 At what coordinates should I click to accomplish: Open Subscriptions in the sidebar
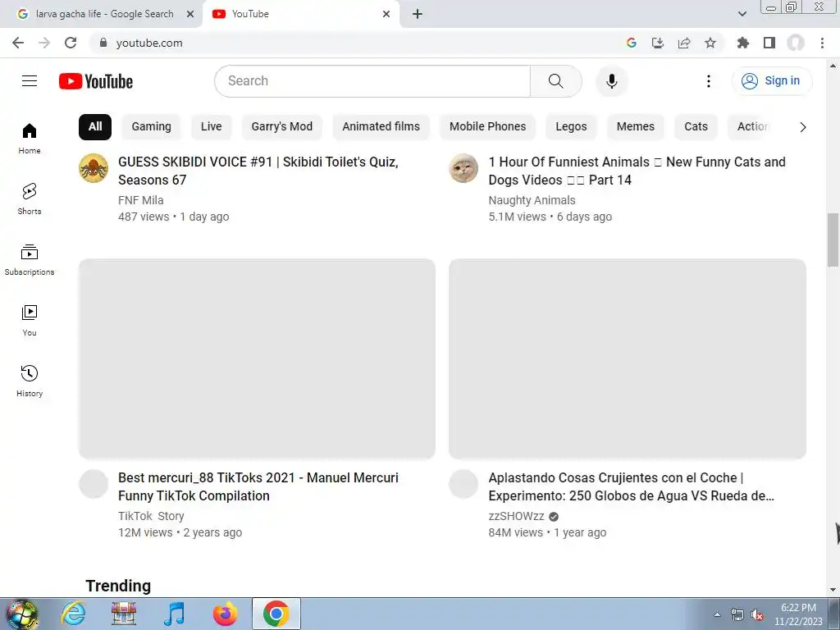(x=30, y=260)
